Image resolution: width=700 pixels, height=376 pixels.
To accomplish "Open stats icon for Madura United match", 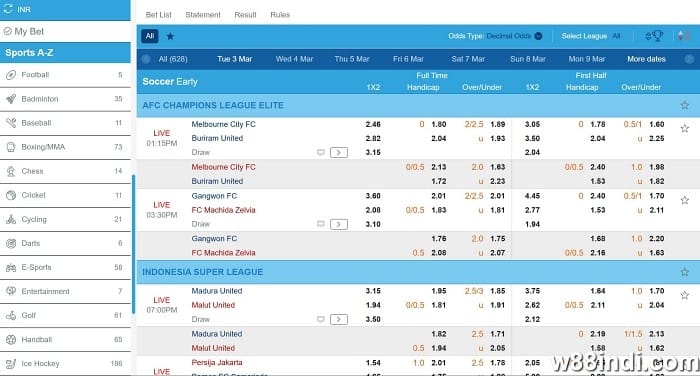I will click(321, 319).
